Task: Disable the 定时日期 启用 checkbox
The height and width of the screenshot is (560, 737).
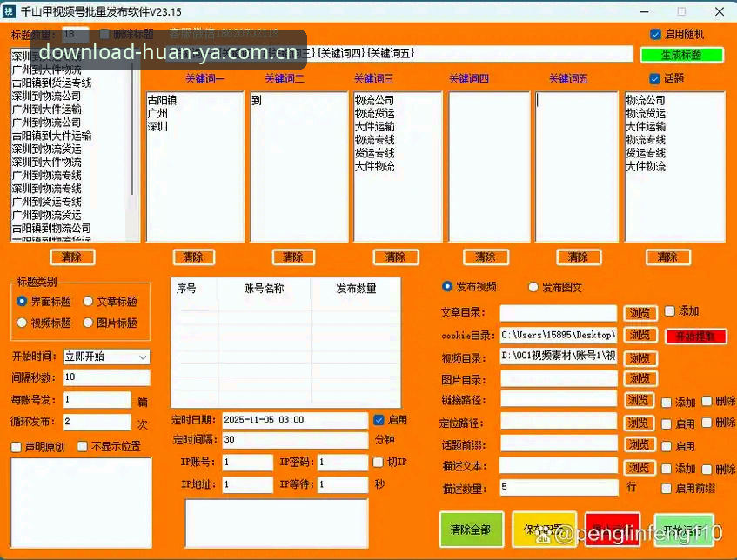Action: click(x=379, y=420)
